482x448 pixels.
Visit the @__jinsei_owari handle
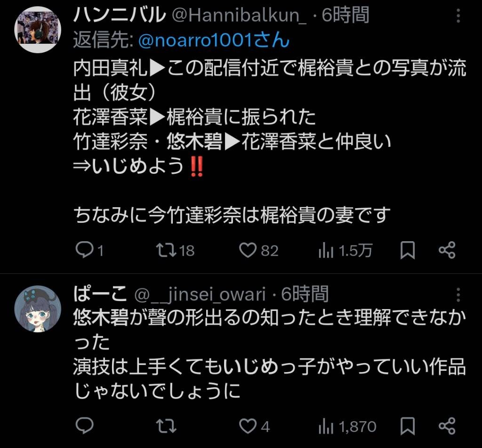(x=200, y=294)
